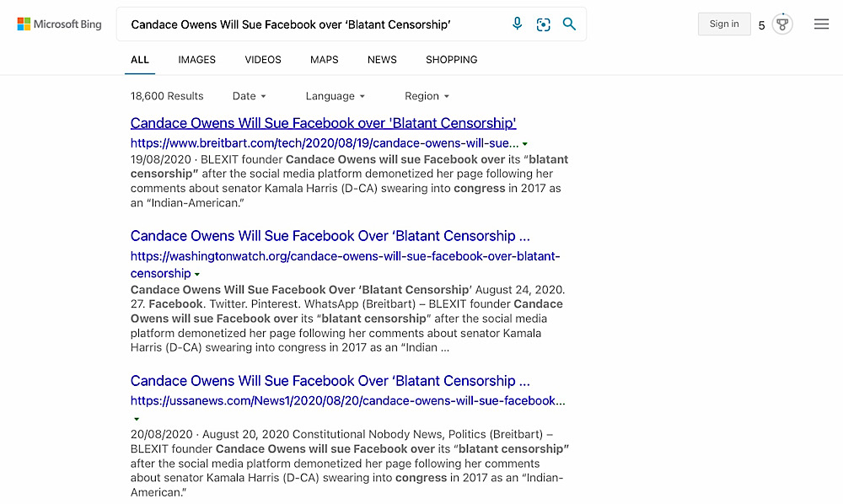
Task: Open the Region filter dropdown
Action: pos(427,95)
